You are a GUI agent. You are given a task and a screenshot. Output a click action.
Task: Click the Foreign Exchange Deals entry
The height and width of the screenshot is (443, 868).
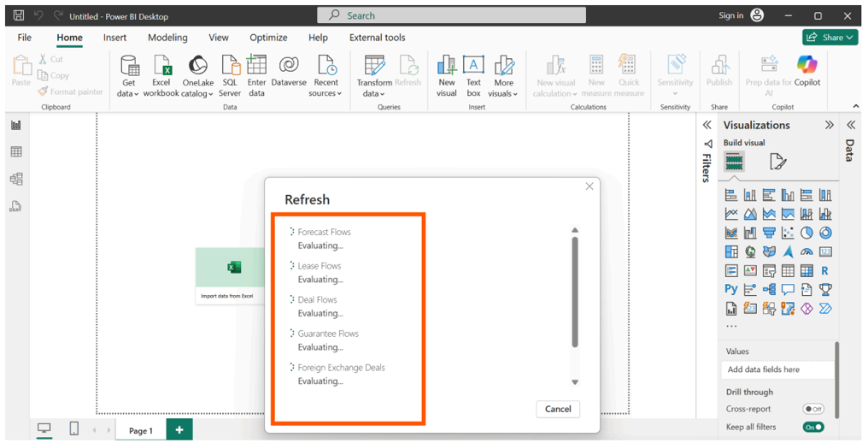[341, 367]
